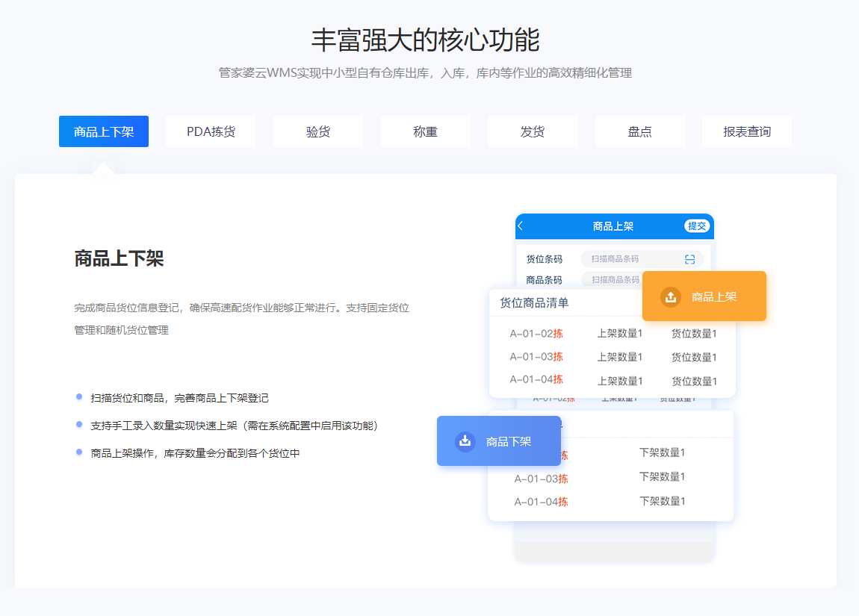The height and width of the screenshot is (616, 859).
Task: Click A-01-04拣 in the 货位商品清单 list
Action: [536, 379]
